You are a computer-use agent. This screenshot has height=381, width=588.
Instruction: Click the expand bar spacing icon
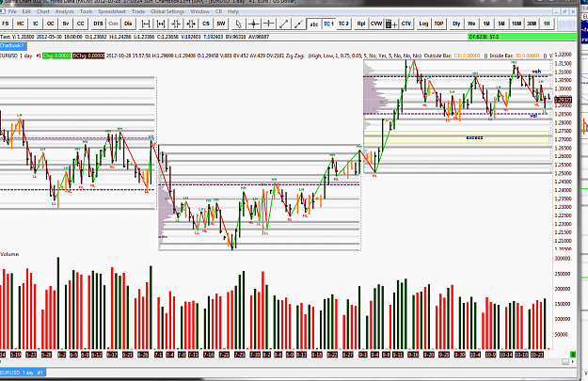pyautogui.click(x=146, y=24)
